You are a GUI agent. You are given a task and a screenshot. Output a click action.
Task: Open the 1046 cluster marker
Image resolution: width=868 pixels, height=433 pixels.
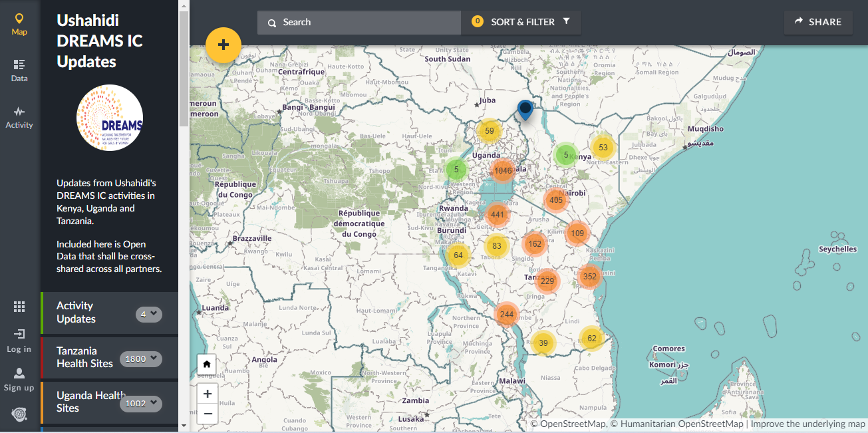click(x=504, y=170)
